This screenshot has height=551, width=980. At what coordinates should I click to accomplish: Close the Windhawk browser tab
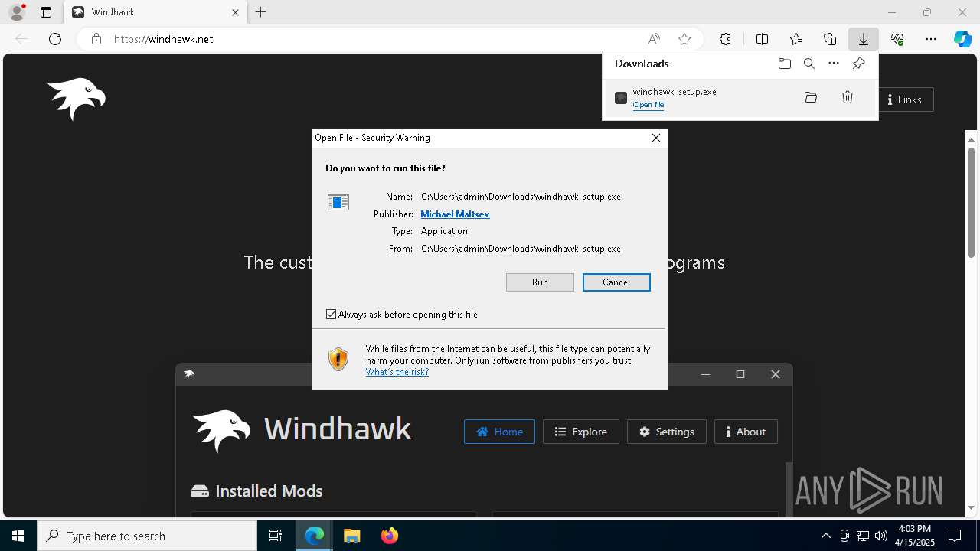point(235,12)
